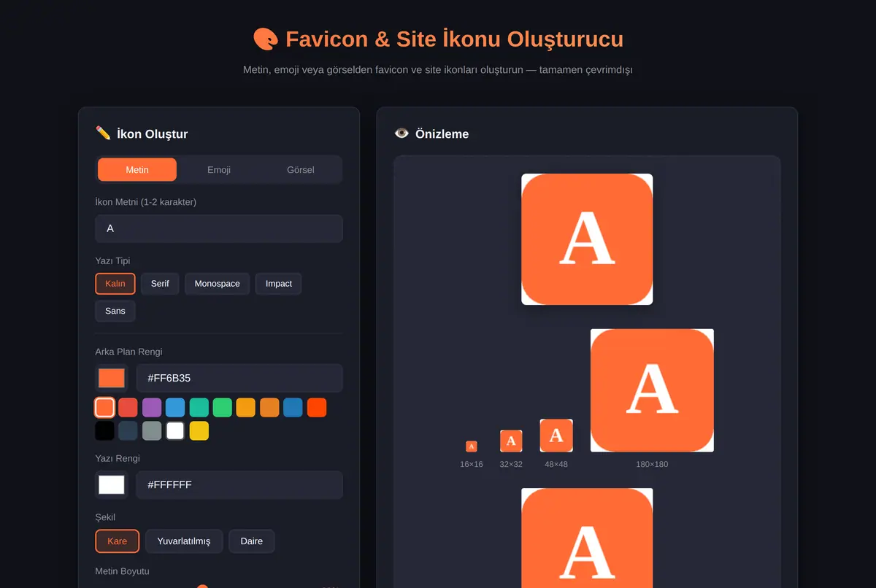Click the pencil icon beside İkon Oluştur
This screenshot has height=588, width=876.
click(103, 133)
